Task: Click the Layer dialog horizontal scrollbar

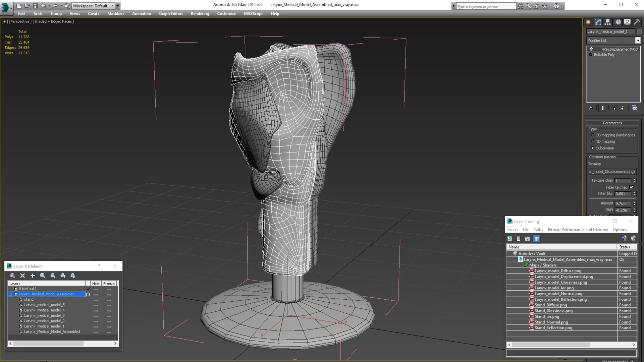Action: click(x=63, y=344)
